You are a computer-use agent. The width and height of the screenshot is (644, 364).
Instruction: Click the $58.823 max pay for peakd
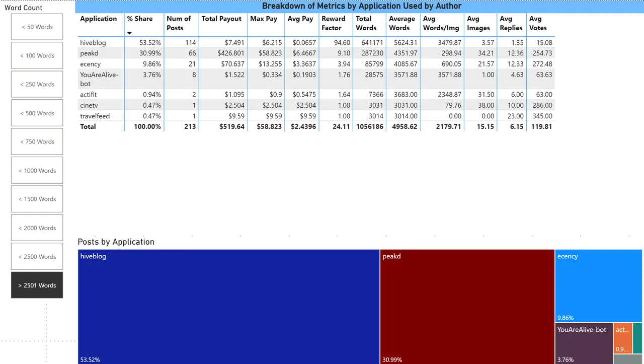point(265,53)
